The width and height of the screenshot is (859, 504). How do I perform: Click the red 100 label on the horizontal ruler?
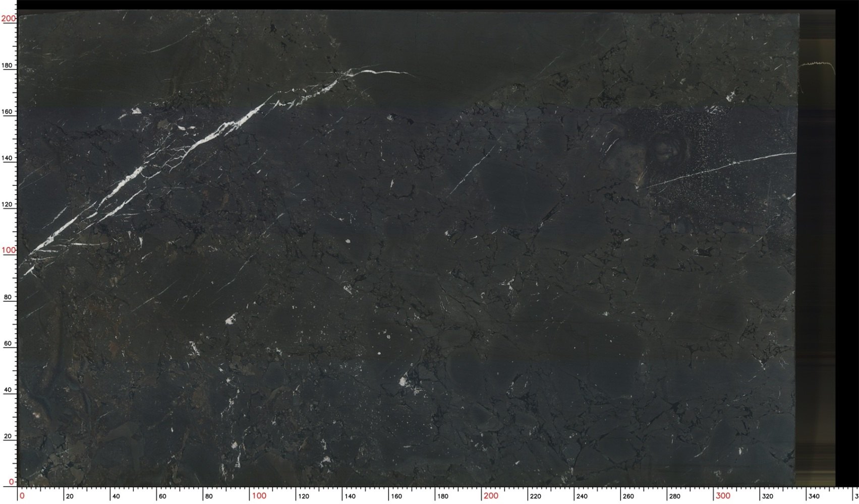point(259,496)
